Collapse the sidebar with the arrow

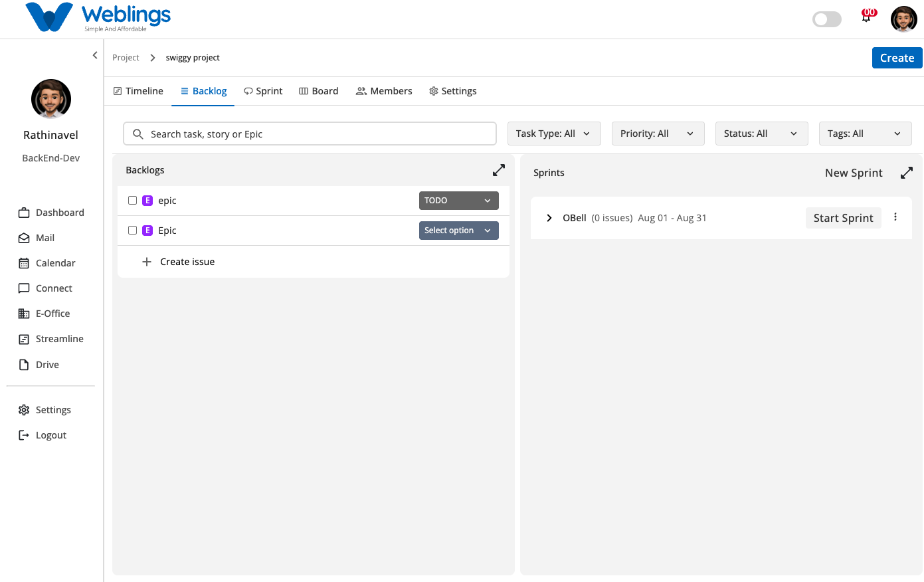coord(95,55)
